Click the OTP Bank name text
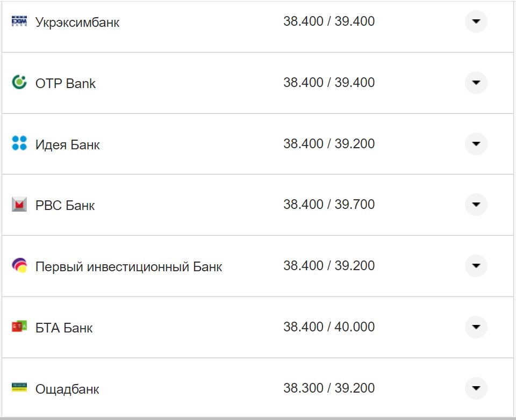The height and width of the screenshot is (420, 516). tap(66, 83)
